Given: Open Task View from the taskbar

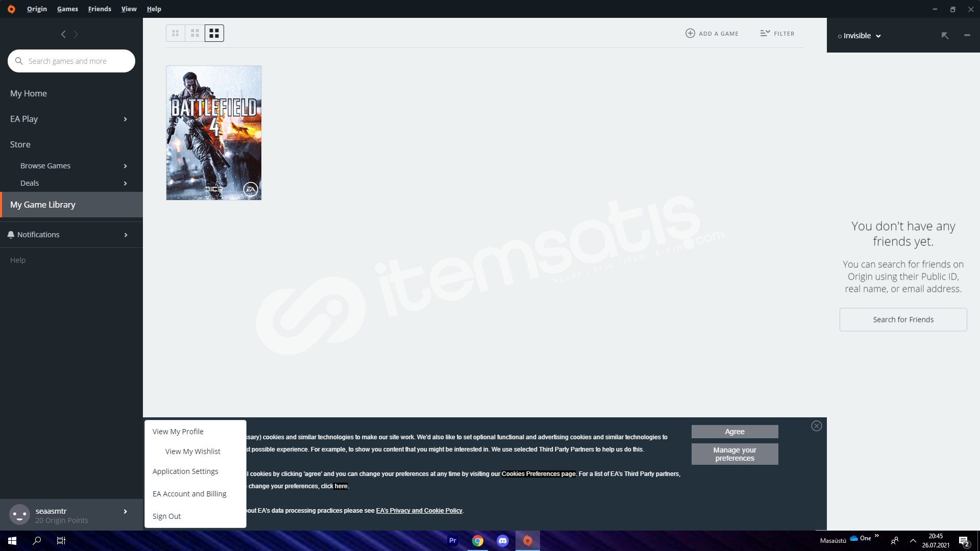Looking at the screenshot, I should coord(61,541).
